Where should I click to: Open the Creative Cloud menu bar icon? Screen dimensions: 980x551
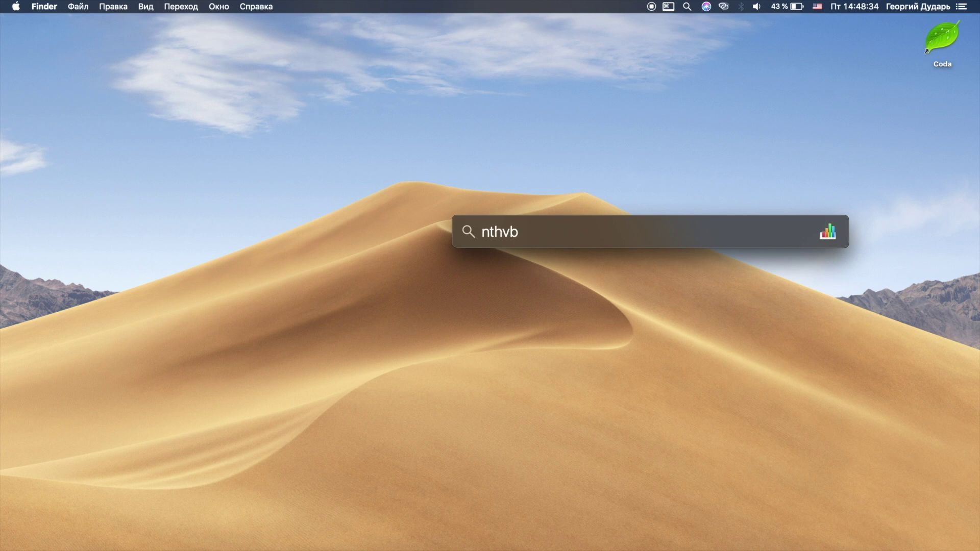tap(723, 7)
